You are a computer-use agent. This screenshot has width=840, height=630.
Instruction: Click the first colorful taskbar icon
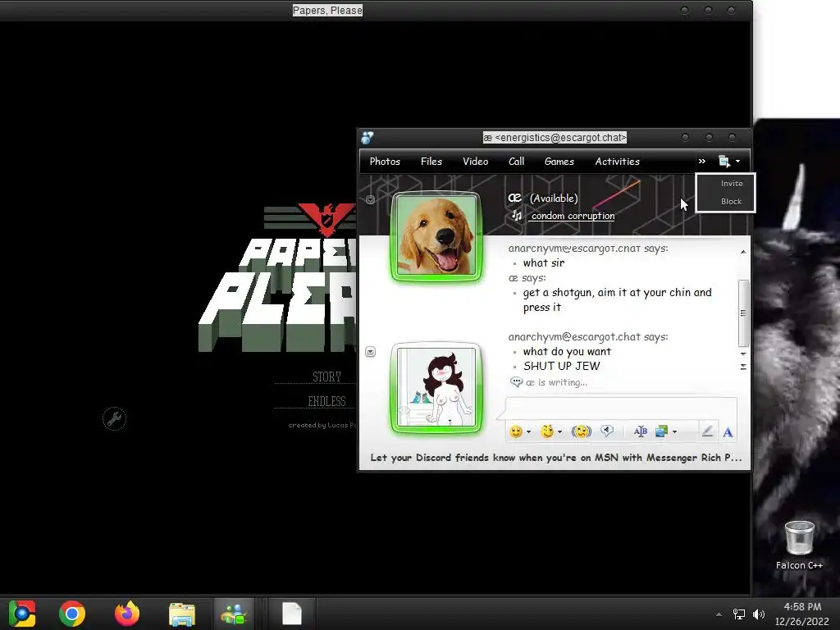coord(22,614)
